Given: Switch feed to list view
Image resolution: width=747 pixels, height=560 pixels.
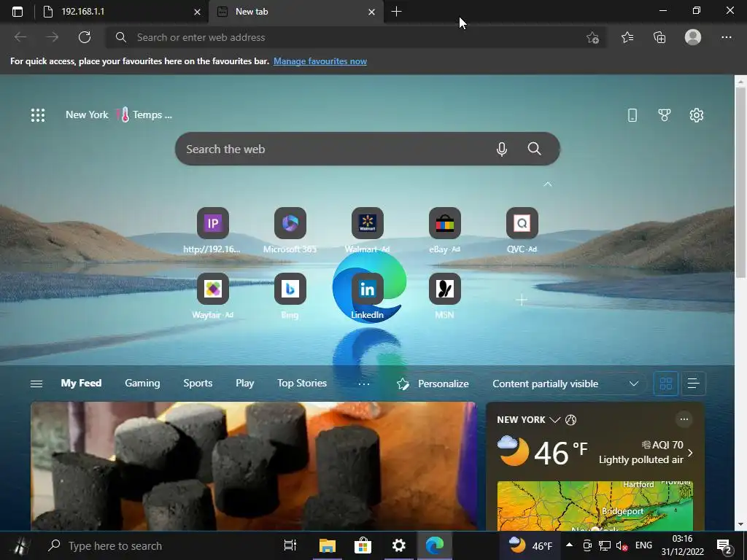Looking at the screenshot, I should (x=693, y=384).
